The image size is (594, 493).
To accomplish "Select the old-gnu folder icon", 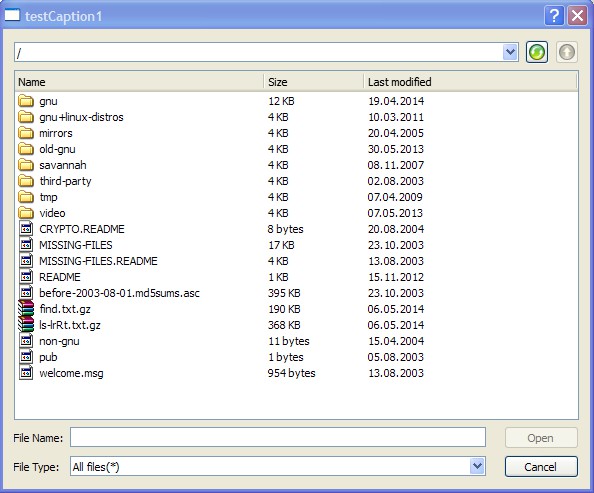I will 26,149.
